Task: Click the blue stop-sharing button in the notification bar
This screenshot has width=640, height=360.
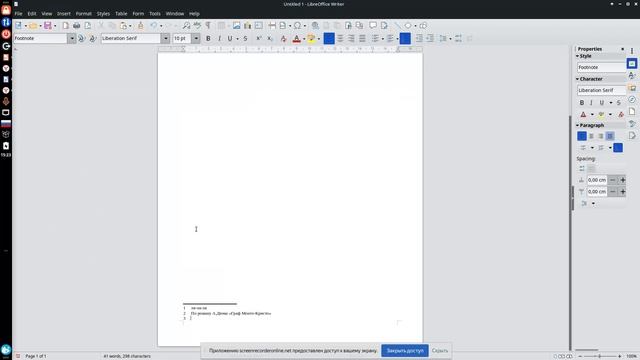Action: point(405,351)
